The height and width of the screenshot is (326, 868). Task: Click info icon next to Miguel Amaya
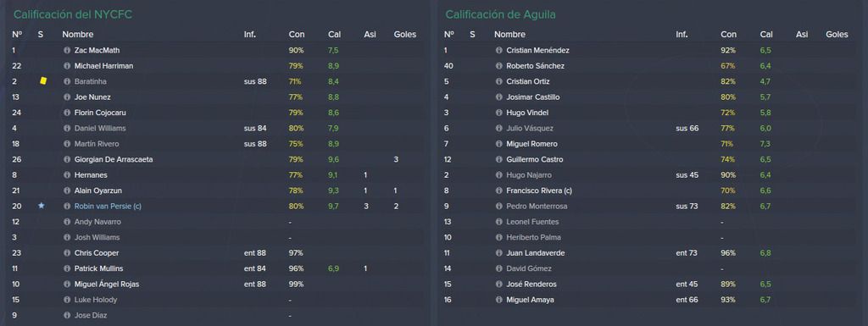[x=499, y=300]
